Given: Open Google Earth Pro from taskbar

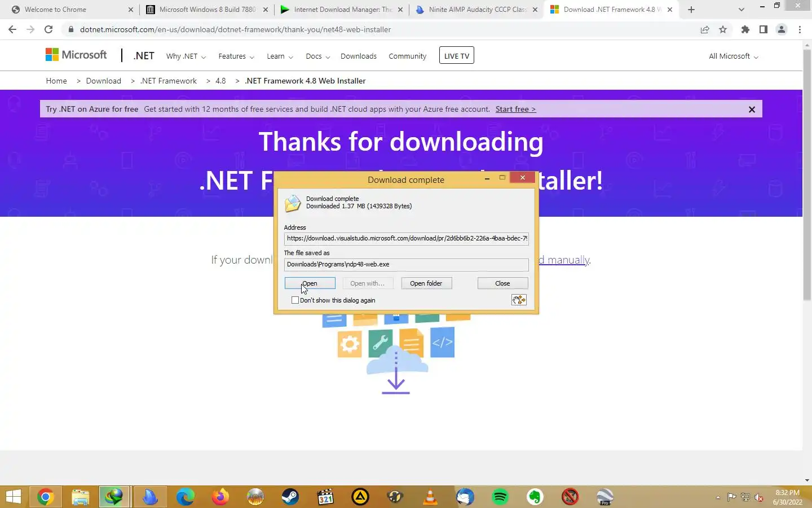Looking at the screenshot, I should pos(605,497).
